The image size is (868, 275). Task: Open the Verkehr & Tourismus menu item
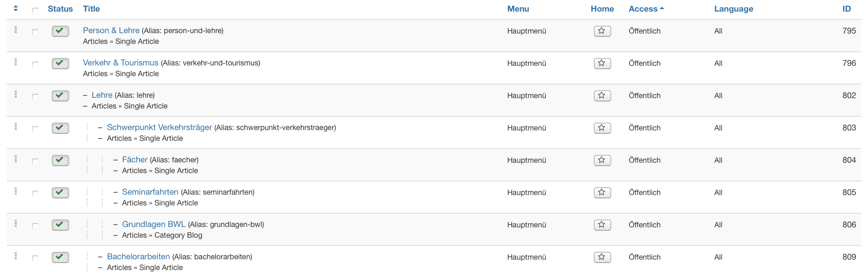[x=121, y=63]
